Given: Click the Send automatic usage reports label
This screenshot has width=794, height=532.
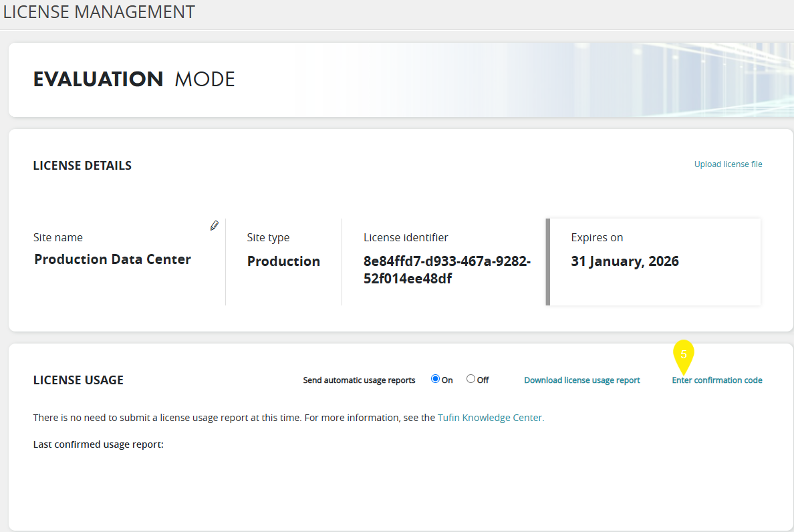Looking at the screenshot, I should (359, 380).
